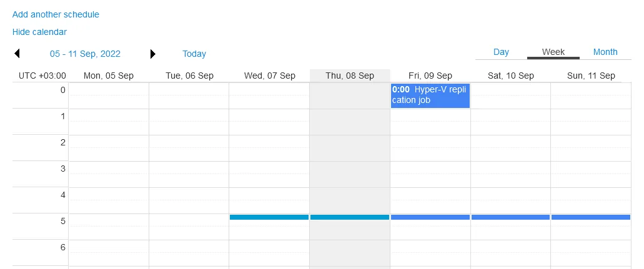Open the 05 - 11 Sep, 2022 date range picker

coord(85,54)
